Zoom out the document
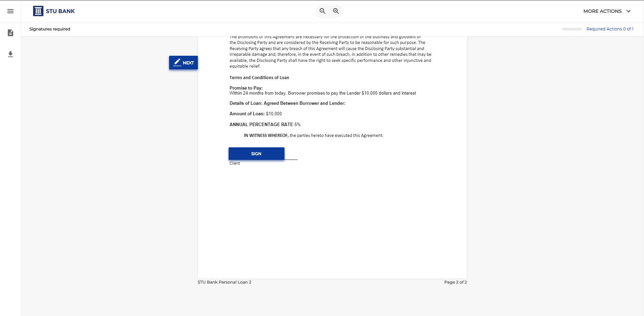This screenshot has width=644, height=316. click(323, 11)
